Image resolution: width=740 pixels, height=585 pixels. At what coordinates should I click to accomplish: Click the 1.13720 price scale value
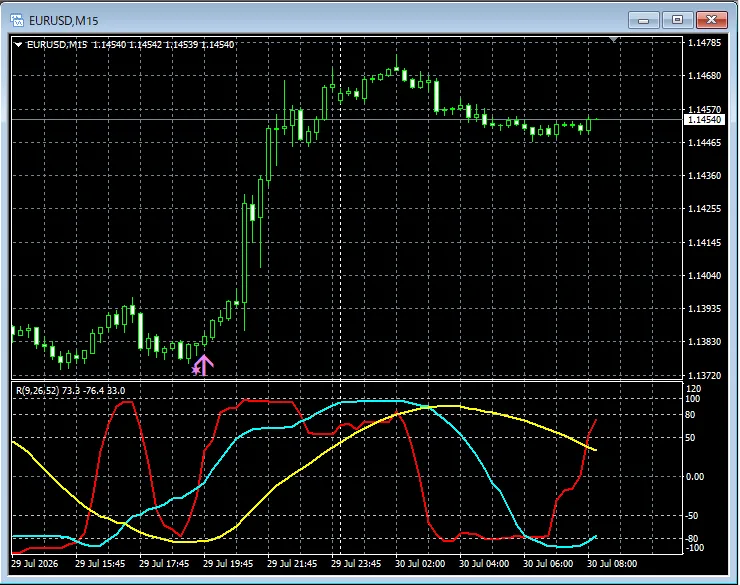pyautogui.click(x=705, y=376)
